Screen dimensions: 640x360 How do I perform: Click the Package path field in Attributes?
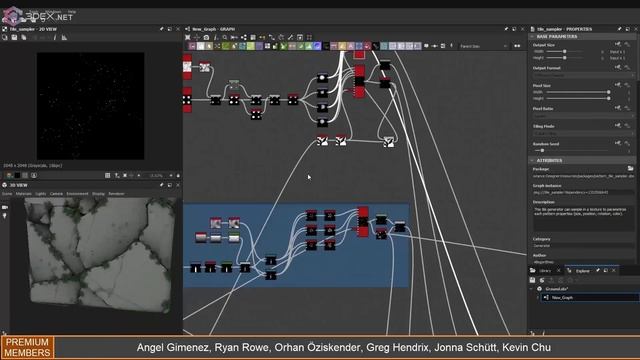584,176
